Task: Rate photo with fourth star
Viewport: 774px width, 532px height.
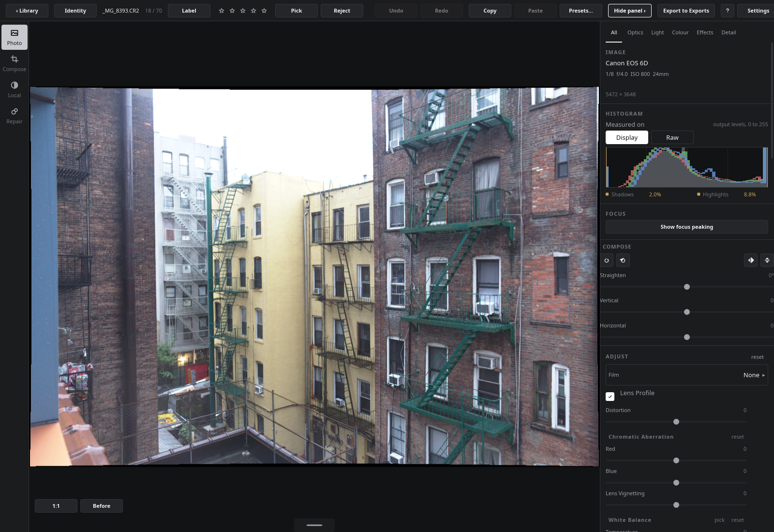Action: [253, 11]
